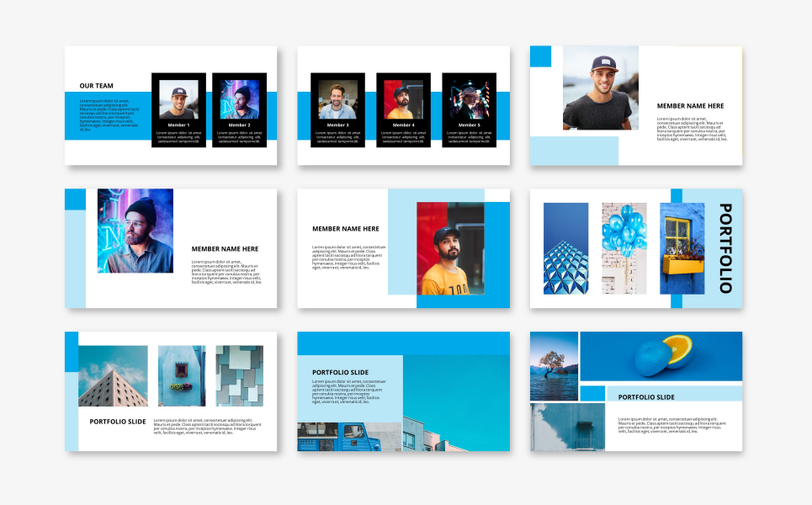Select the man in yellow shirt photo
Screen dimensions: 812x505
[x=450, y=248]
